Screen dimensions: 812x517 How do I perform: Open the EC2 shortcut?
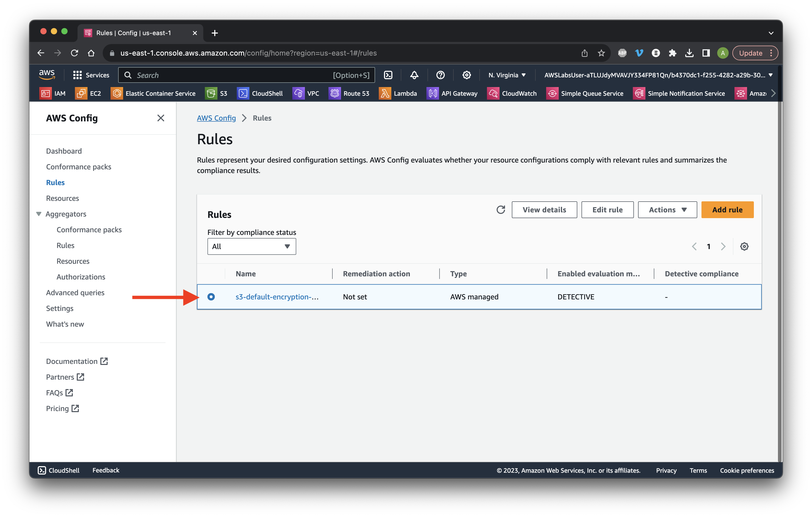point(88,94)
